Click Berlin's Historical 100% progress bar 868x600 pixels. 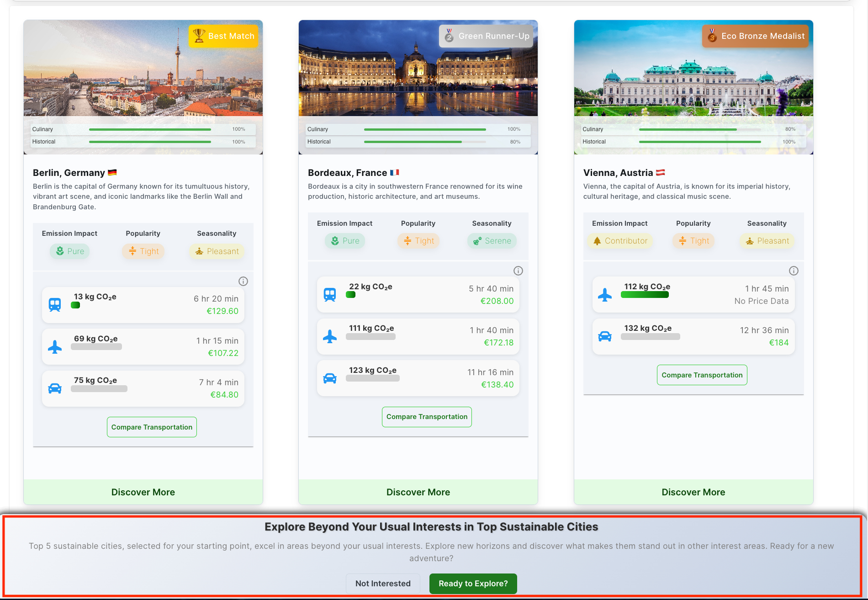click(x=150, y=142)
